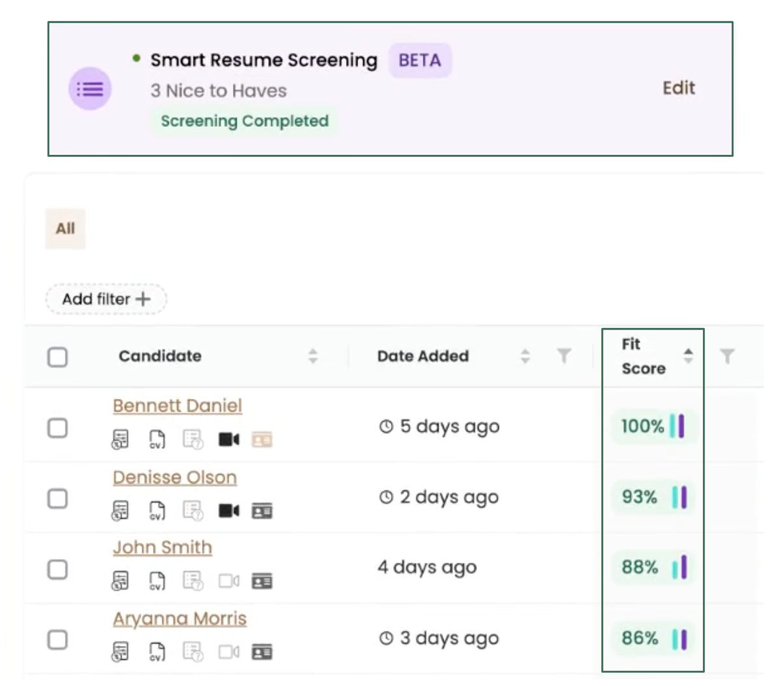The image size is (781, 700).
Task: Click the Add filter button
Action: (105, 299)
